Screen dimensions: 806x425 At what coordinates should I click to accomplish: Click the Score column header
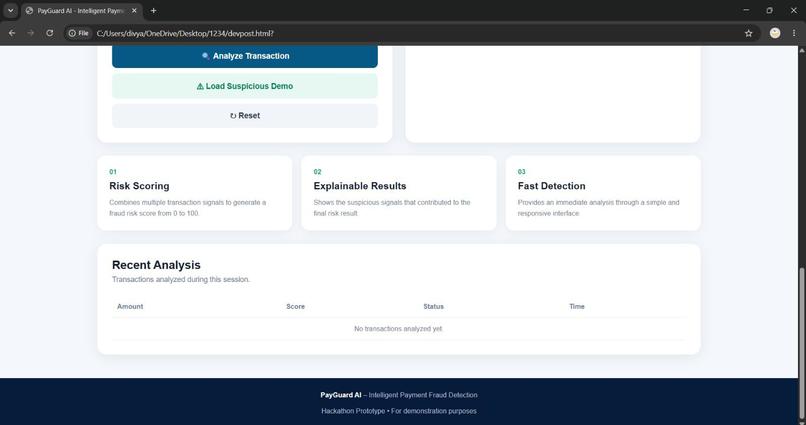(x=296, y=306)
